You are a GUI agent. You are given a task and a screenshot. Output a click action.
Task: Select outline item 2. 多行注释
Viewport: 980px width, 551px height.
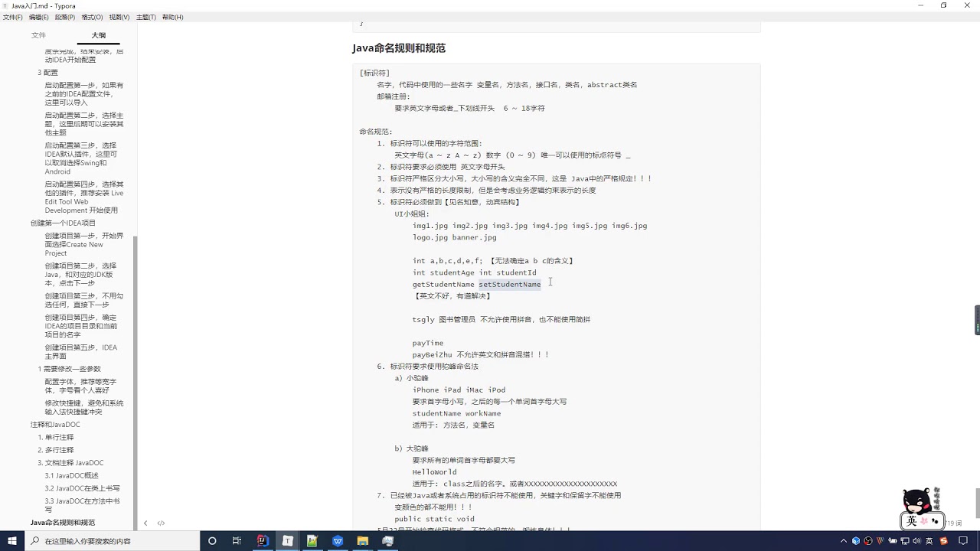tap(56, 450)
